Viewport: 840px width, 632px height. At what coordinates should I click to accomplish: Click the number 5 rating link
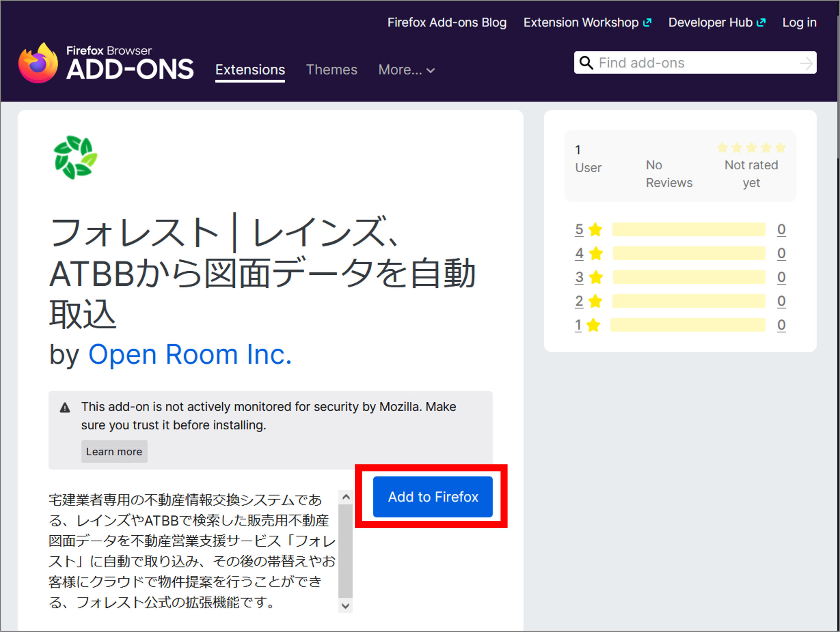[579, 229]
